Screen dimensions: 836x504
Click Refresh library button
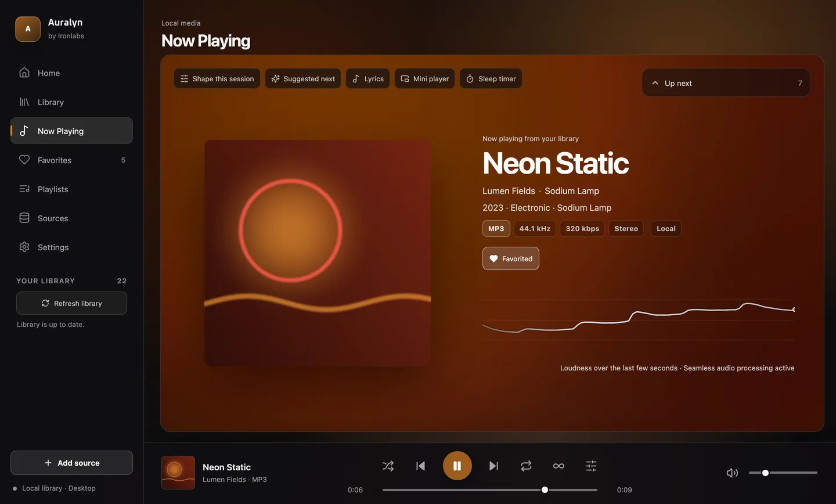[71, 303]
